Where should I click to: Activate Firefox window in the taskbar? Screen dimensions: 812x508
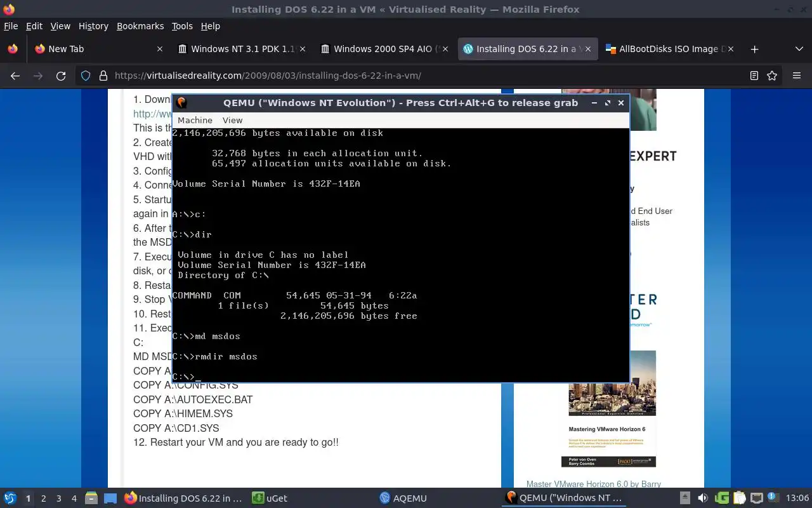(x=183, y=498)
